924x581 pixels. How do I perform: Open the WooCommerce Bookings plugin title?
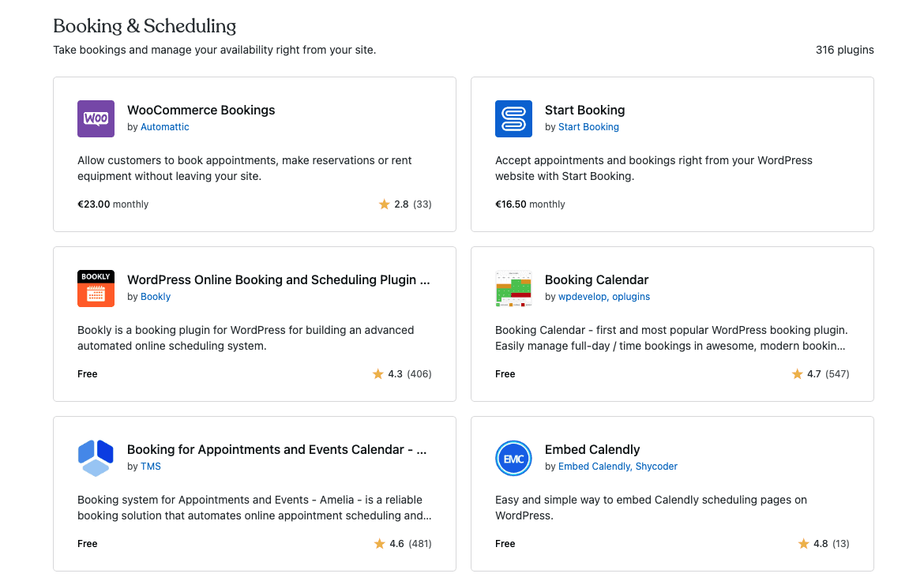click(x=201, y=111)
